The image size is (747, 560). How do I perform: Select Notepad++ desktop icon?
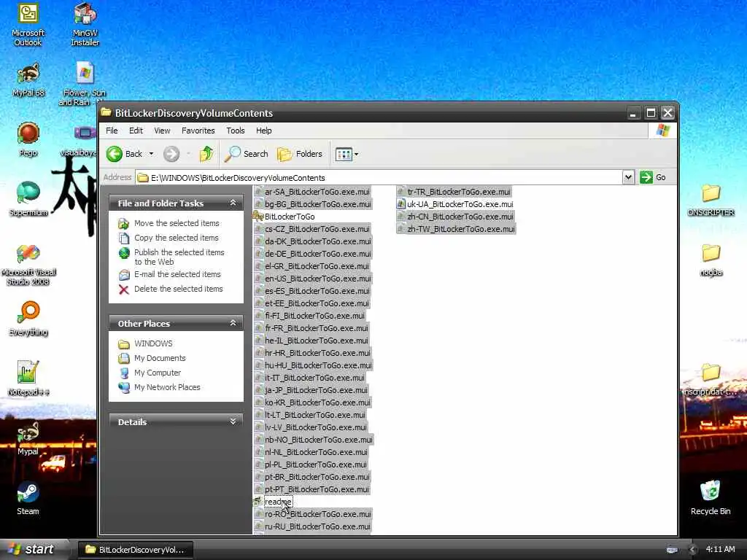28,378
